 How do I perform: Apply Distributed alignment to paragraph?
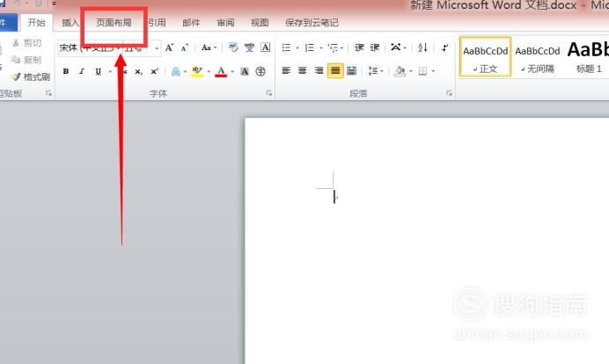pyautogui.click(x=351, y=70)
